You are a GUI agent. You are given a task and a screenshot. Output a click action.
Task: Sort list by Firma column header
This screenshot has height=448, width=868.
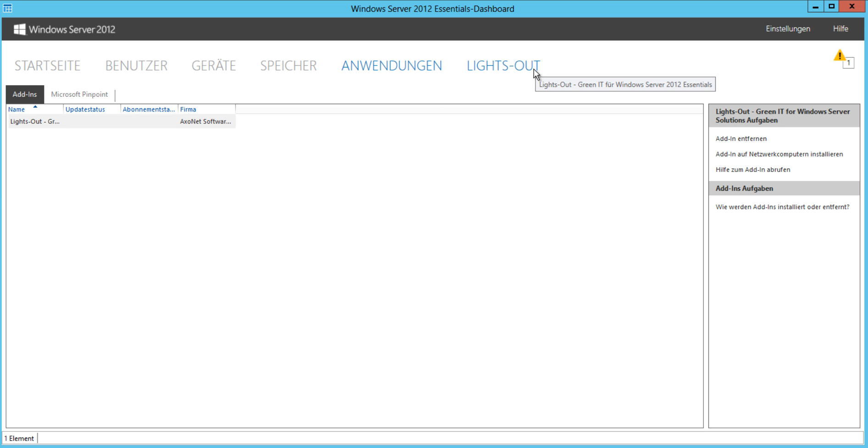[x=188, y=109]
